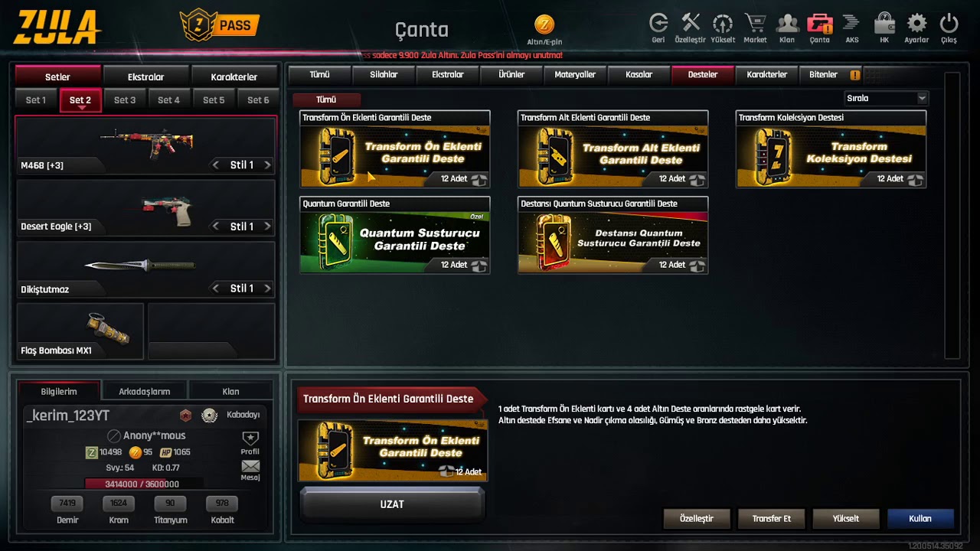Click the Özelleştir tools icon in top bar

point(691,23)
